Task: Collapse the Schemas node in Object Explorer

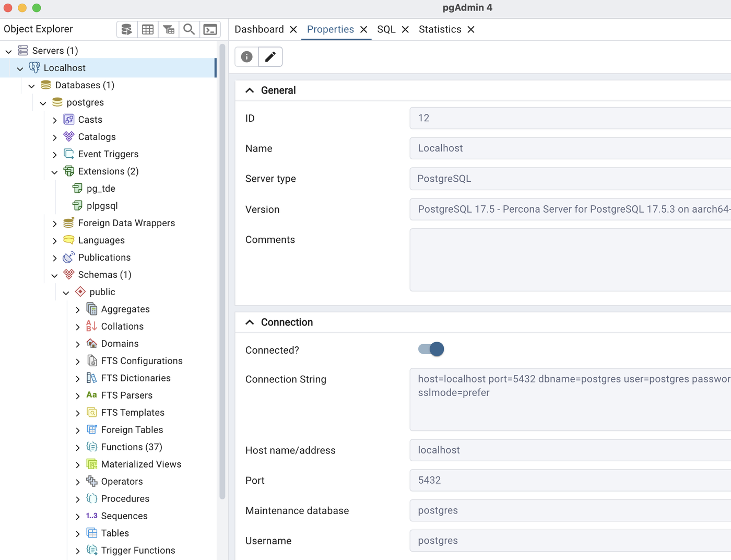Action: pos(54,275)
